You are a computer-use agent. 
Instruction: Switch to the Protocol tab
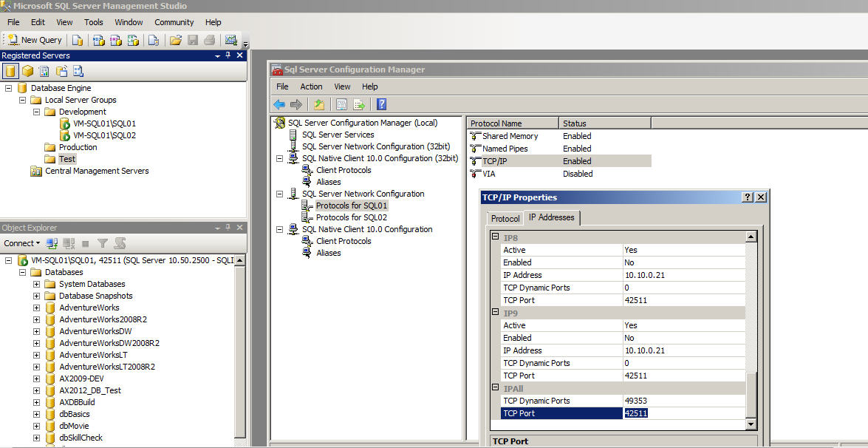click(505, 219)
